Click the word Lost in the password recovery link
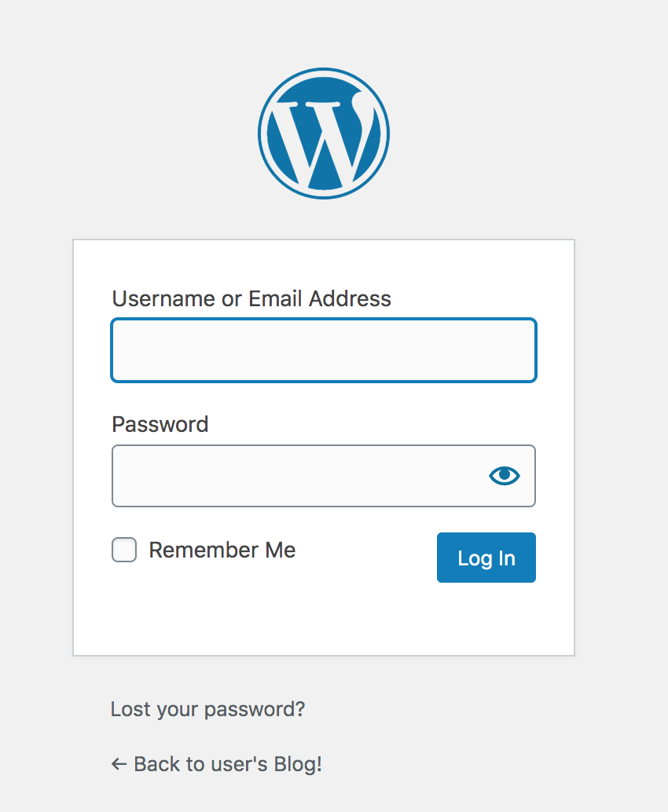 (130, 709)
